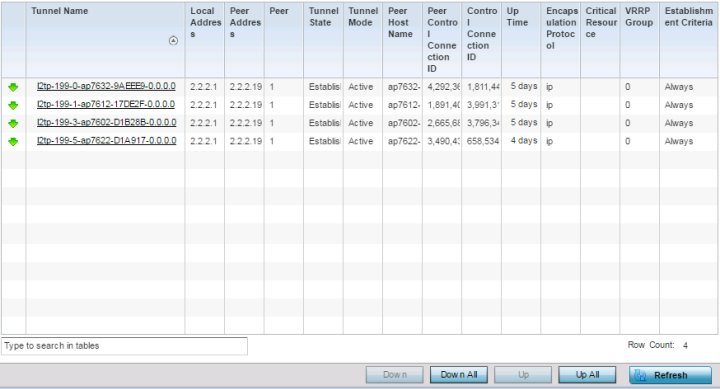Screen dimensions: 720x389
Task: Toggle sort arrow in Tunnel Name header
Action: point(173,41)
